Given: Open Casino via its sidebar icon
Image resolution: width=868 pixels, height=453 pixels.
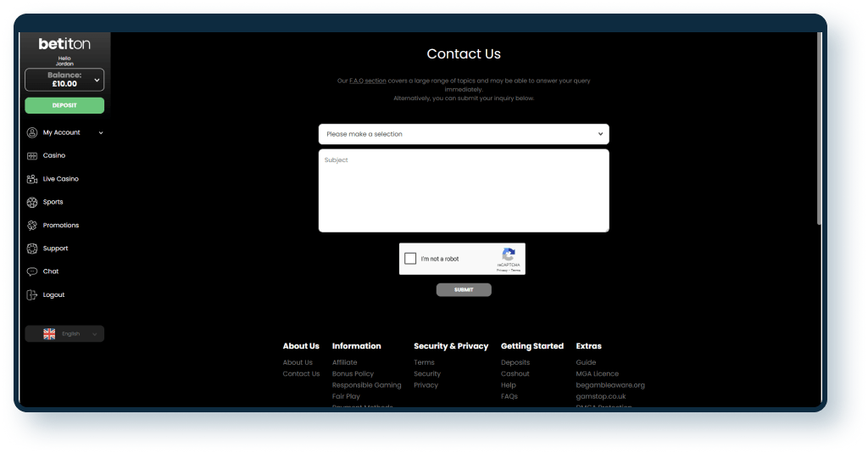Looking at the screenshot, I should pos(32,156).
